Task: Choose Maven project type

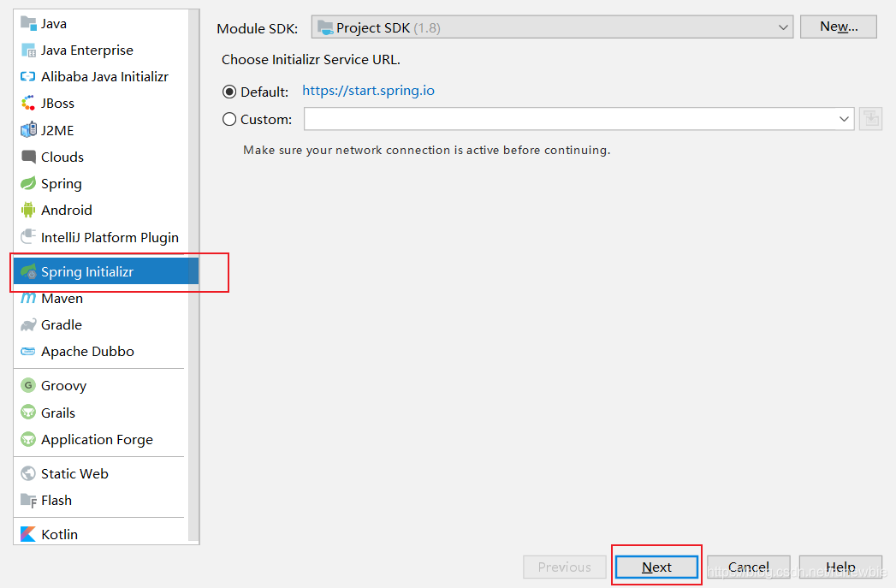Action: coord(101,299)
